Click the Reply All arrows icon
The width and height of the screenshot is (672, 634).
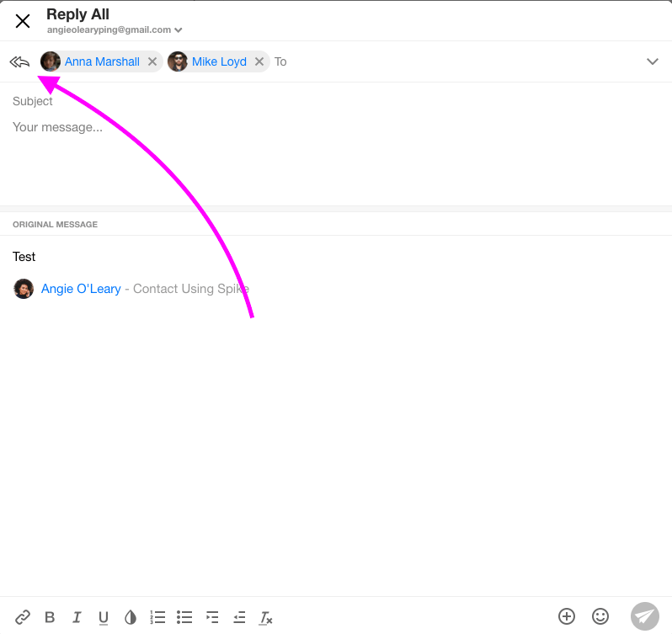(19, 62)
